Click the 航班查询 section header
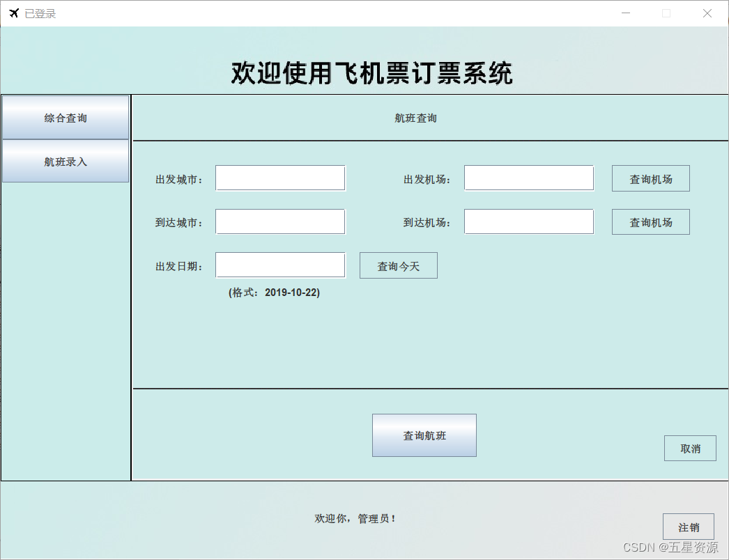 coord(415,118)
